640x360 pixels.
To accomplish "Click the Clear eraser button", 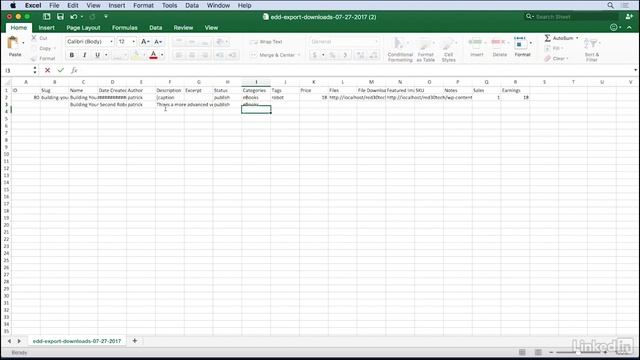I will pos(555,58).
